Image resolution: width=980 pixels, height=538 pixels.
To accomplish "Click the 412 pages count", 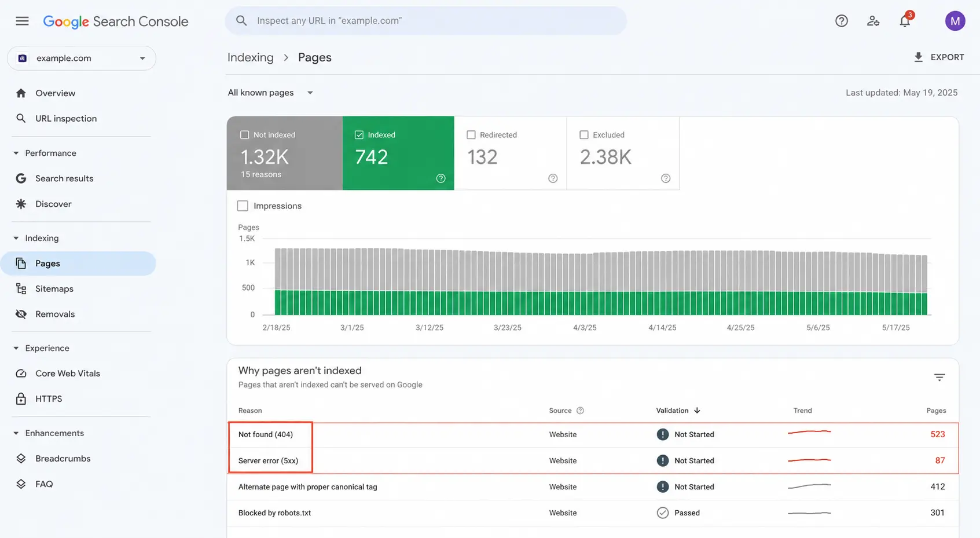I will (x=938, y=487).
